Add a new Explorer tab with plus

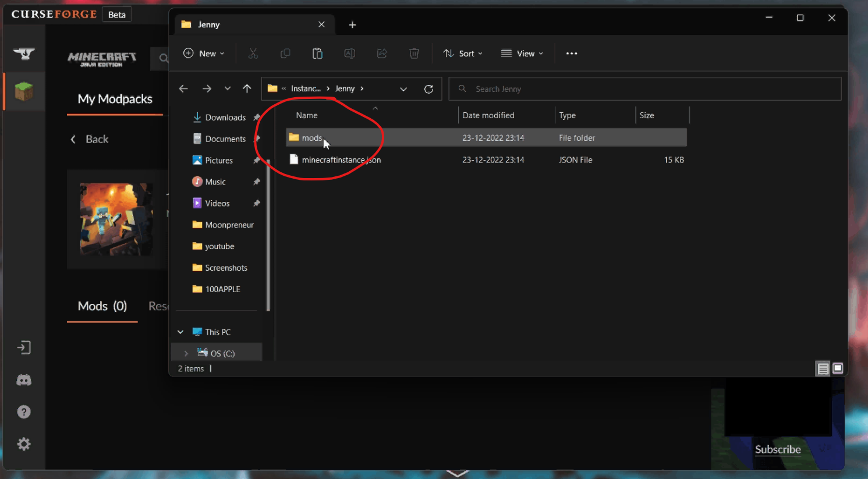click(x=352, y=24)
